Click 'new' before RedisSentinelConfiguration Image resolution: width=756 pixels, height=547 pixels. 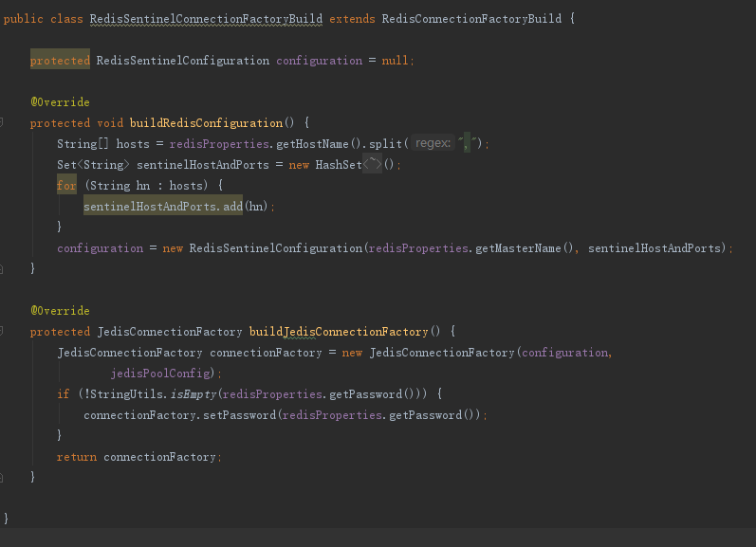coord(173,248)
